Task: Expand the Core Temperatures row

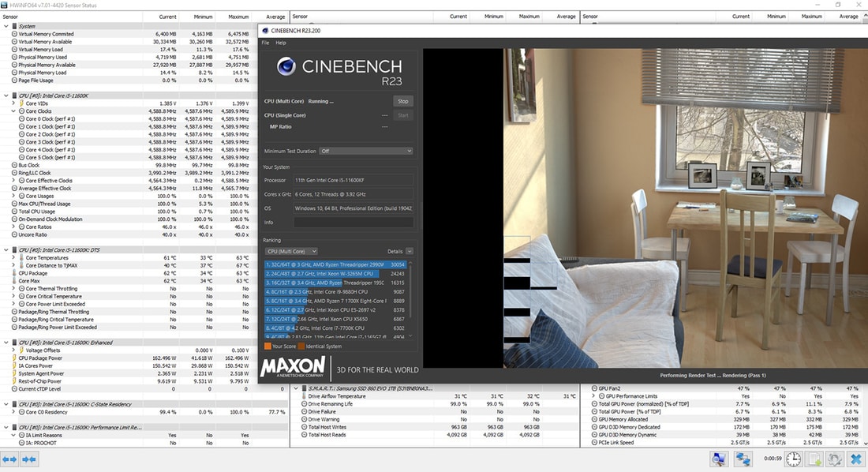Action: 14,257
